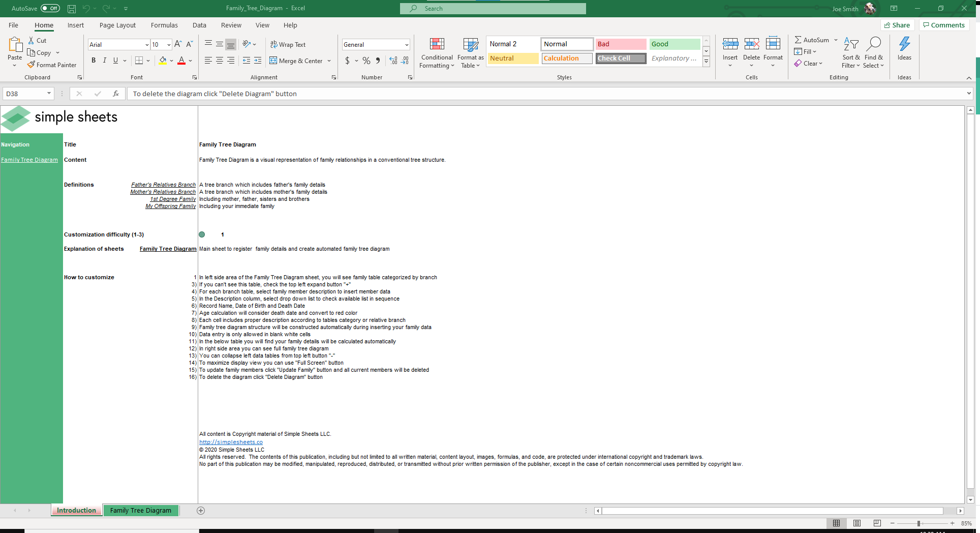Open the font name dropdown showing Arial
Image resolution: width=980 pixels, height=533 pixels.
click(147, 45)
